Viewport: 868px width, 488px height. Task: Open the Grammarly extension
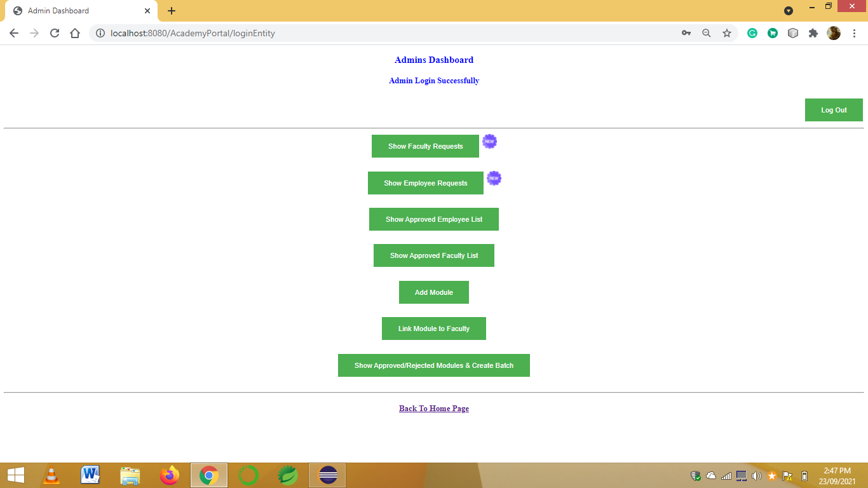[x=752, y=33]
